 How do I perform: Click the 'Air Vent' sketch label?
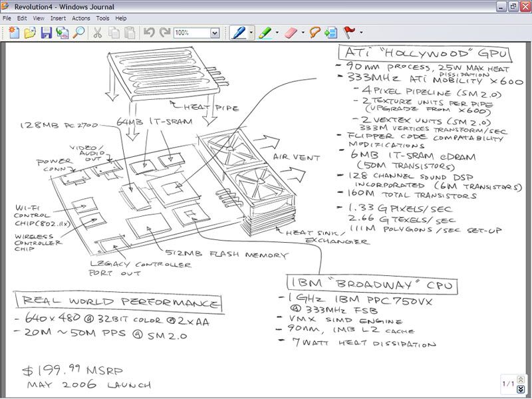tap(296, 158)
